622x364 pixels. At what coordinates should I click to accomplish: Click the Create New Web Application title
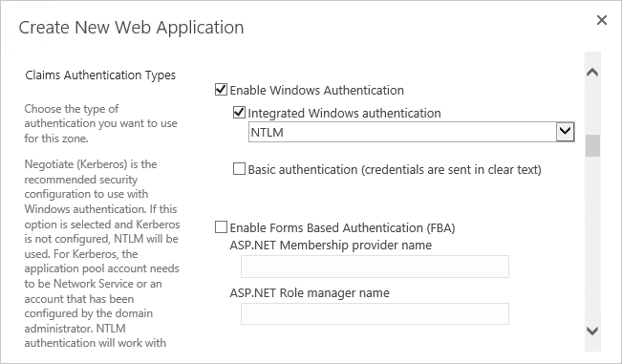pyautogui.click(x=131, y=28)
